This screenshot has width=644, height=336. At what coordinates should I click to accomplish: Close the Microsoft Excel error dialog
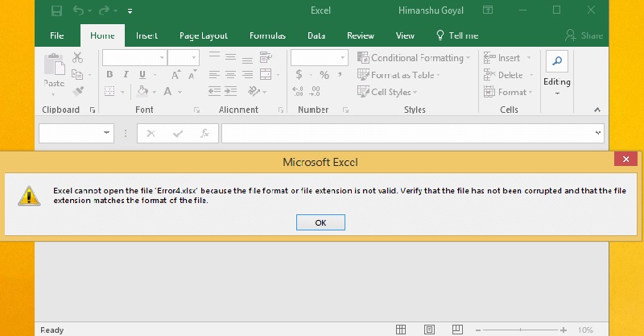coord(626,160)
